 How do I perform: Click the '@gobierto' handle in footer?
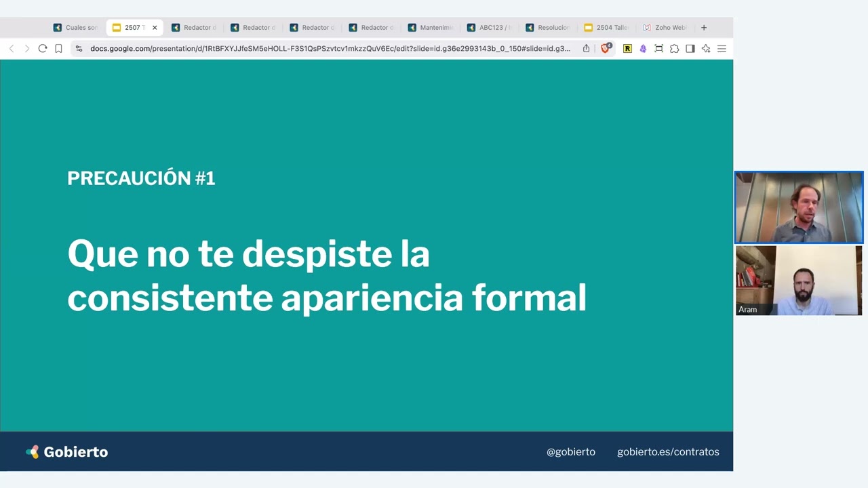[571, 452]
